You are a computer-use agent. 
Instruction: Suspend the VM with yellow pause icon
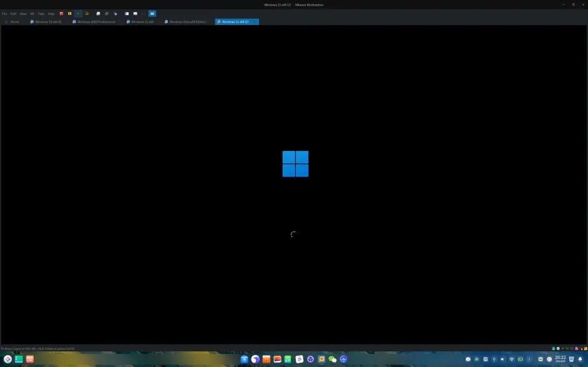point(70,14)
